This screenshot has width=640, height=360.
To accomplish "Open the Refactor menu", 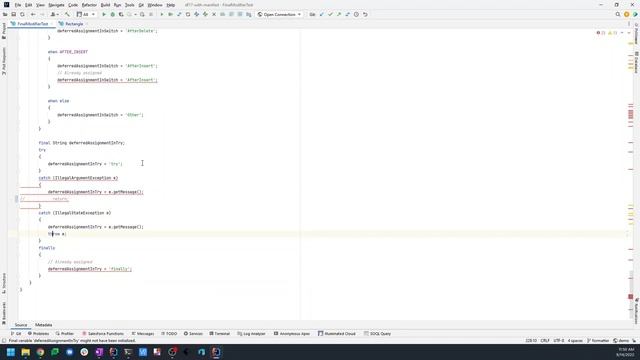I will (89, 5).
